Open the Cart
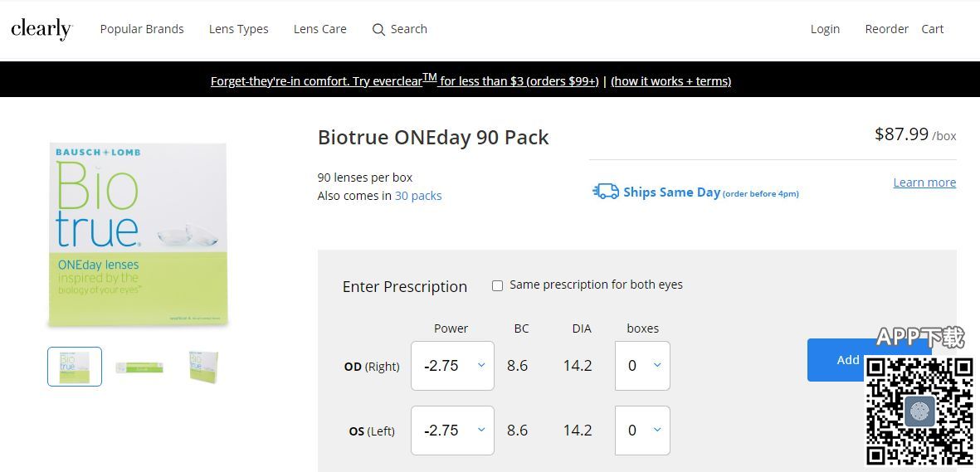The image size is (980, 472). click(x=933, y=29)
